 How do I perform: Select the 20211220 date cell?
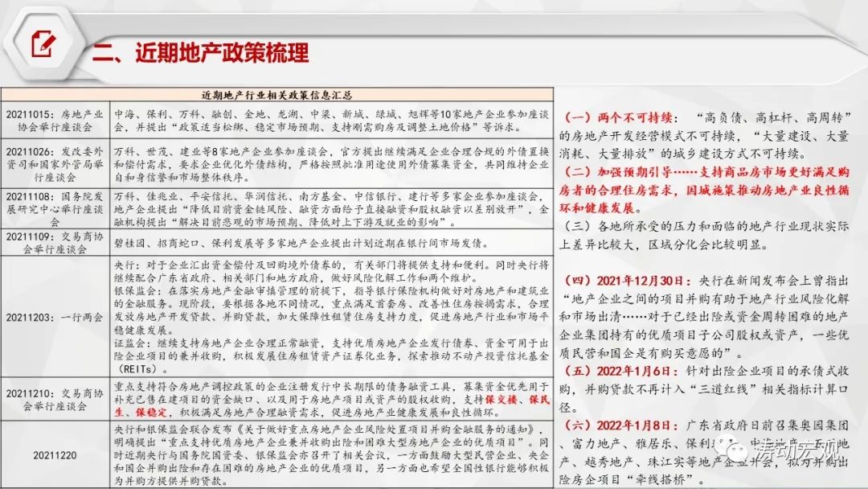tap(56, 454)
